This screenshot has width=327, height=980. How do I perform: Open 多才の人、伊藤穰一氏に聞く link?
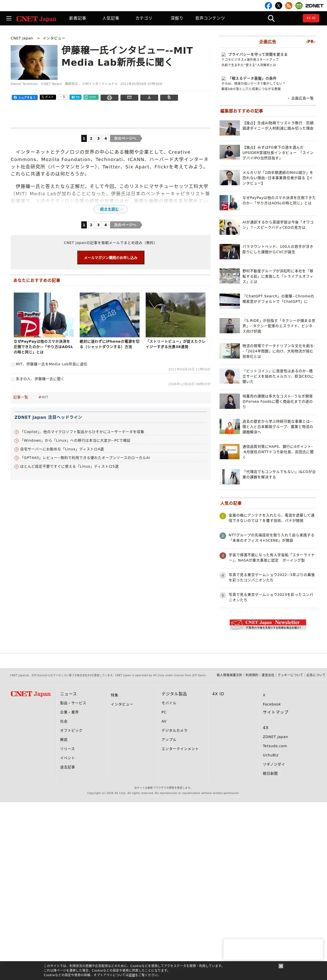40,379
